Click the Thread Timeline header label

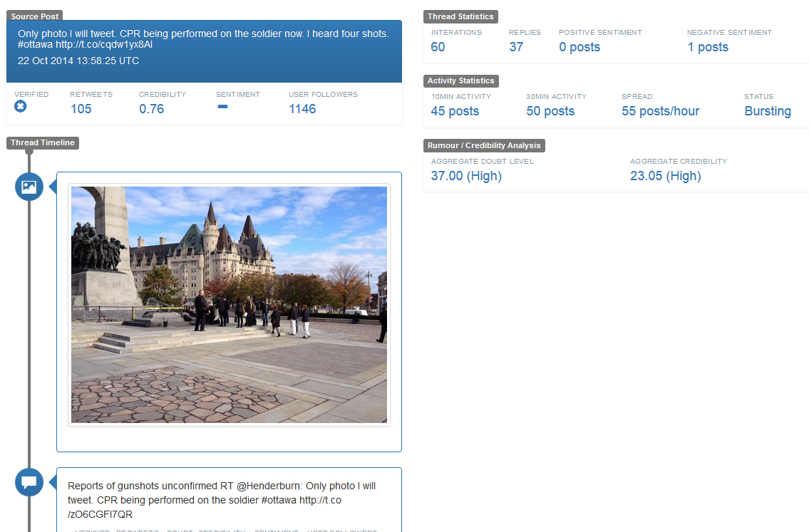pos(43,143)
